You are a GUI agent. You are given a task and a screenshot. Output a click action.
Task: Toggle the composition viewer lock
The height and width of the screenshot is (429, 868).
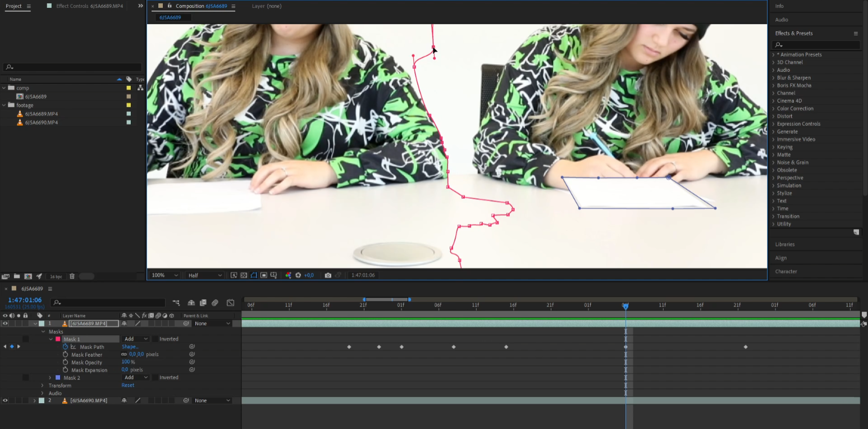(169, 6)
